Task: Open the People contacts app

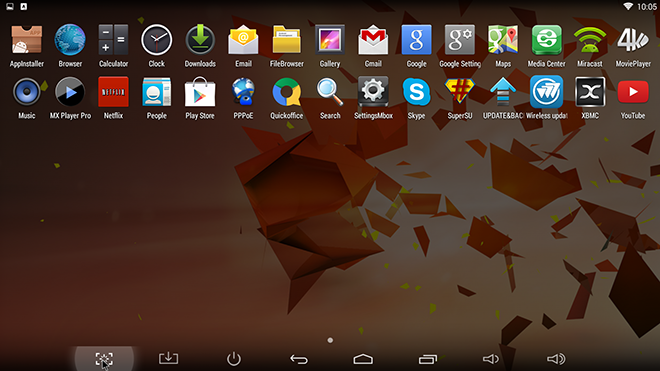Action: click(157, 92)
